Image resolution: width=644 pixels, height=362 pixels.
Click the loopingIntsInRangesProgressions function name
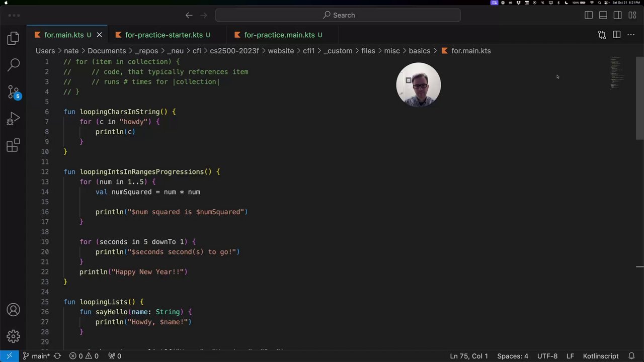[x=142, y=172]
